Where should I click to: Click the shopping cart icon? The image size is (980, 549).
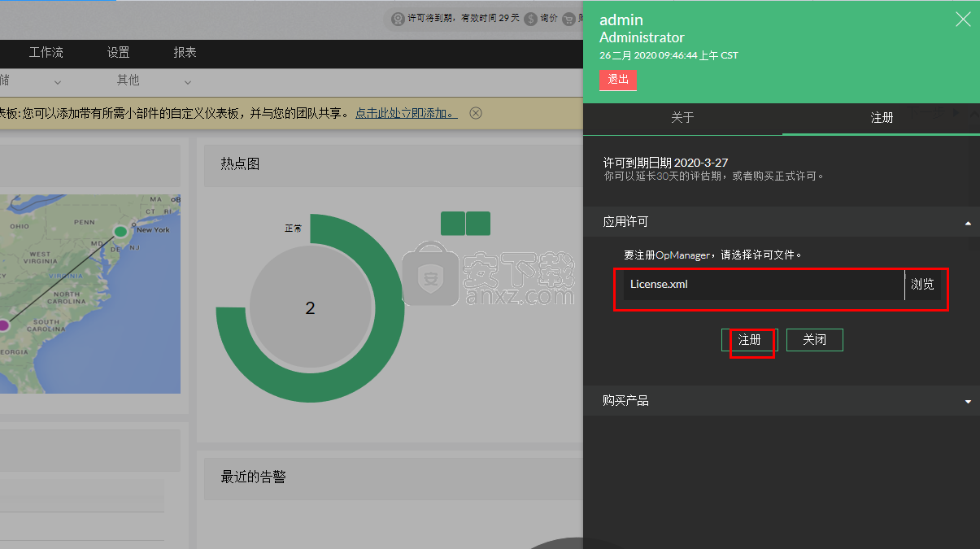(x=568, y=19)
